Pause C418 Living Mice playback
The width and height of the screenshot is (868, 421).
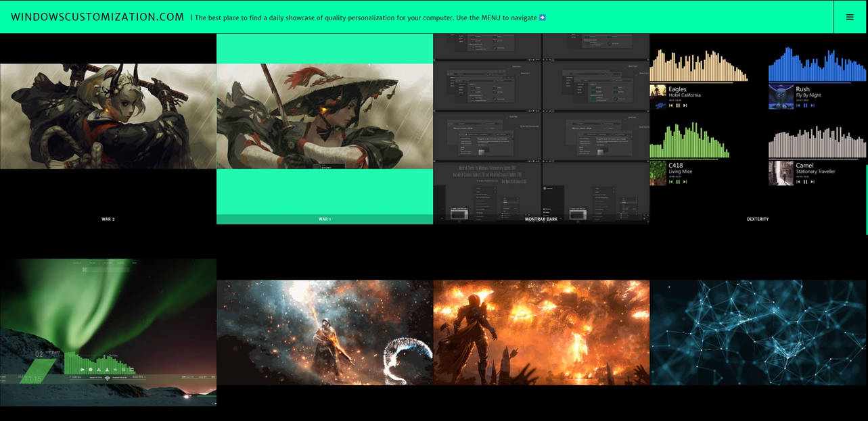coord(678,182)
